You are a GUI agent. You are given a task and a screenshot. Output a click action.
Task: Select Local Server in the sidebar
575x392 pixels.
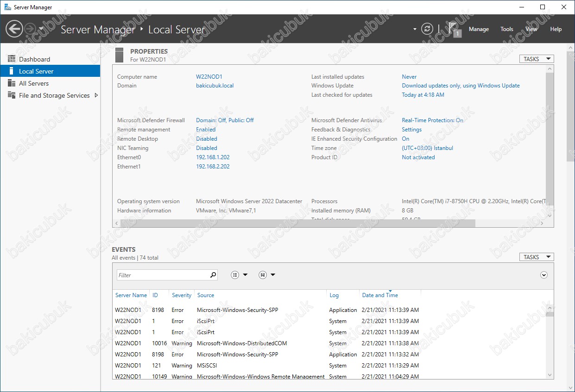coord(50,71)
